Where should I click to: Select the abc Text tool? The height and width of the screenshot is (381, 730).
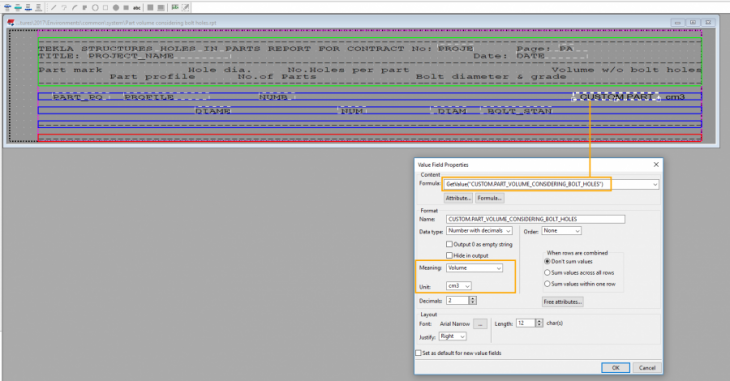[136, 7]
